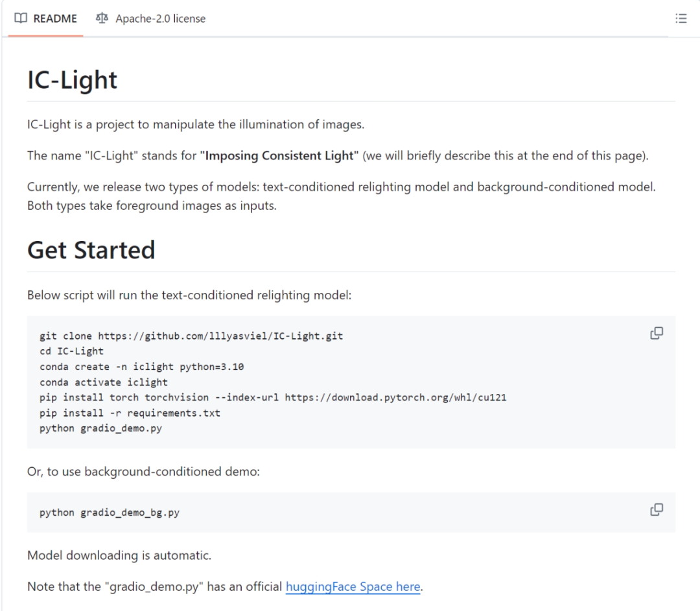Click the Model downloading is automatic sentence
The image size is (700, 611).
tap(119, 555)
